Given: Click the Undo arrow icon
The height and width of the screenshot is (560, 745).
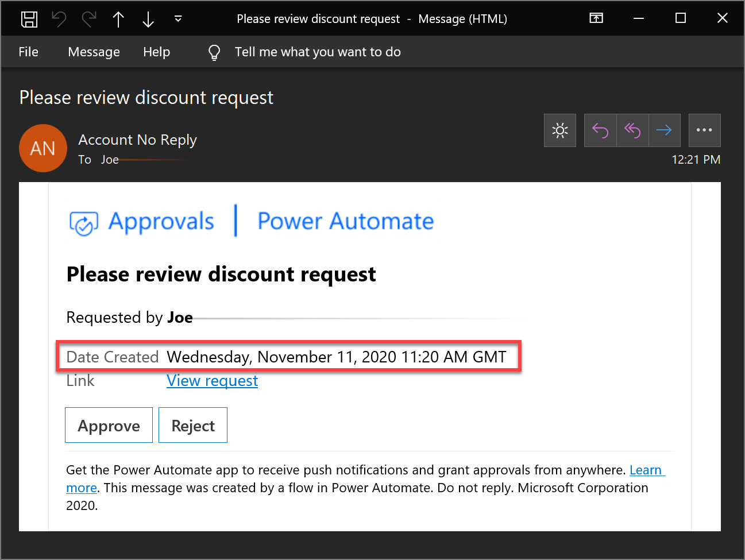Looking at the screenshot, I should tap(59, 19).
